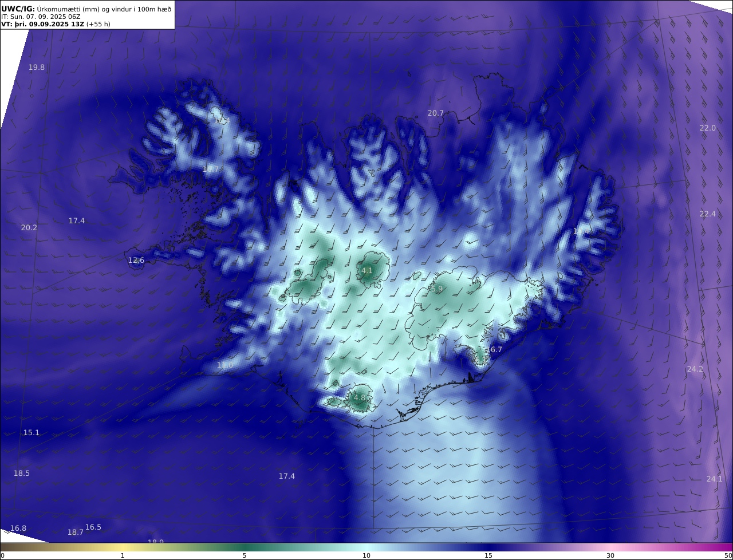Click the 19.8 value on the map
Viewport: 733px width, 560px height.
pos(37,68)
